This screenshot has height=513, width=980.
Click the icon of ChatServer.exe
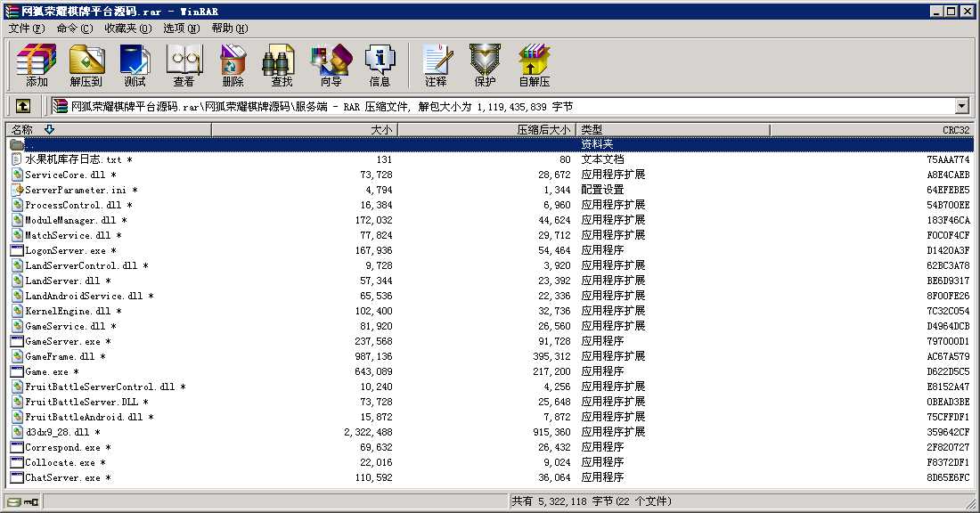[17, 478]
